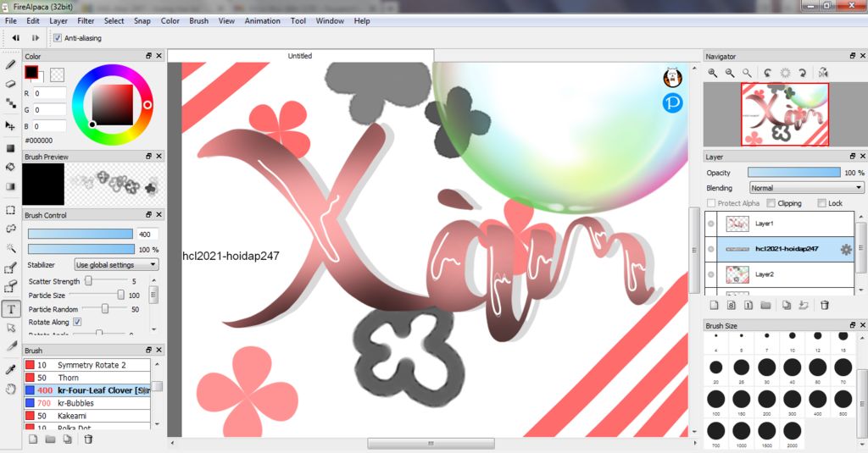
Task: Rotate canvas right in Navigator
Action: tap(802, 73)
